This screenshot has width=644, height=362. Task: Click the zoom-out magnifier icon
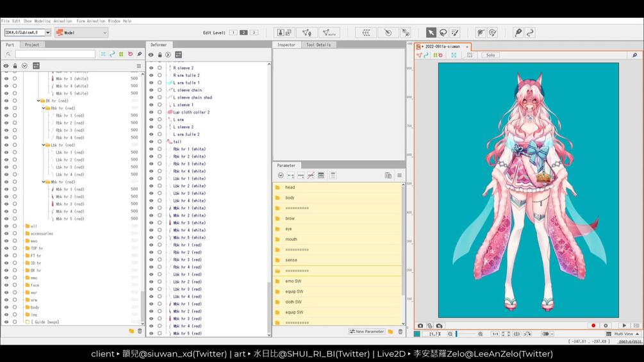point(450,334)
